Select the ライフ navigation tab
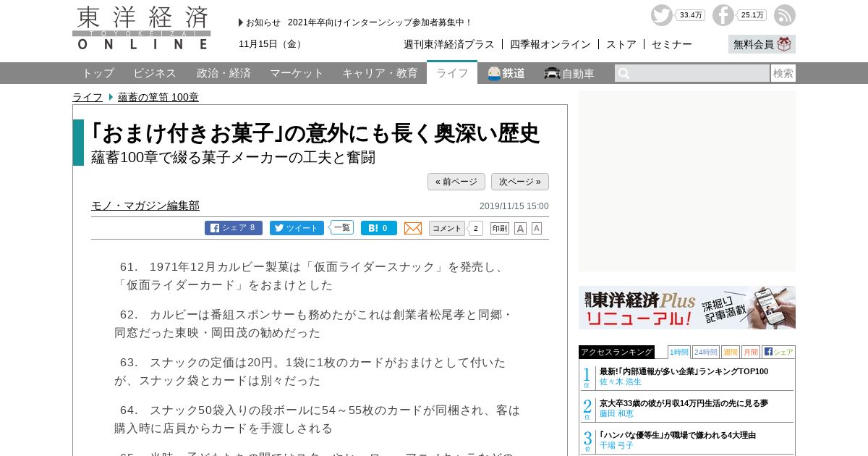 tap(452, 72)
